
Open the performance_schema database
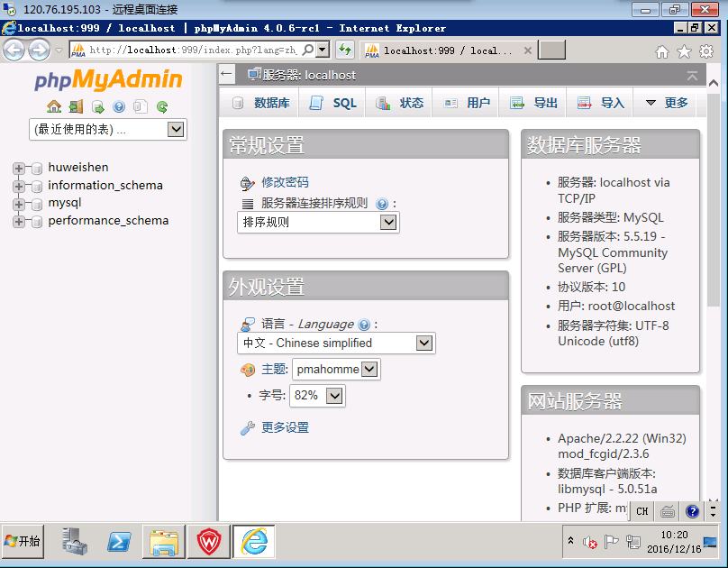click(108, 221)
